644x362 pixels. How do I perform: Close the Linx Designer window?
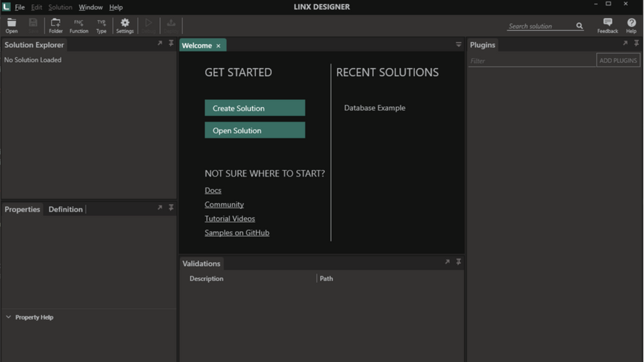tap(625, 4)
